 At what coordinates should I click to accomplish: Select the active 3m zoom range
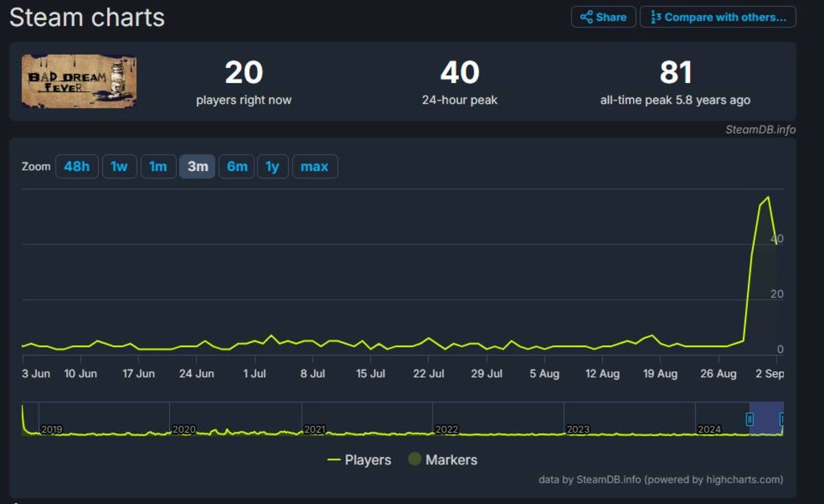tap(198, 166)
